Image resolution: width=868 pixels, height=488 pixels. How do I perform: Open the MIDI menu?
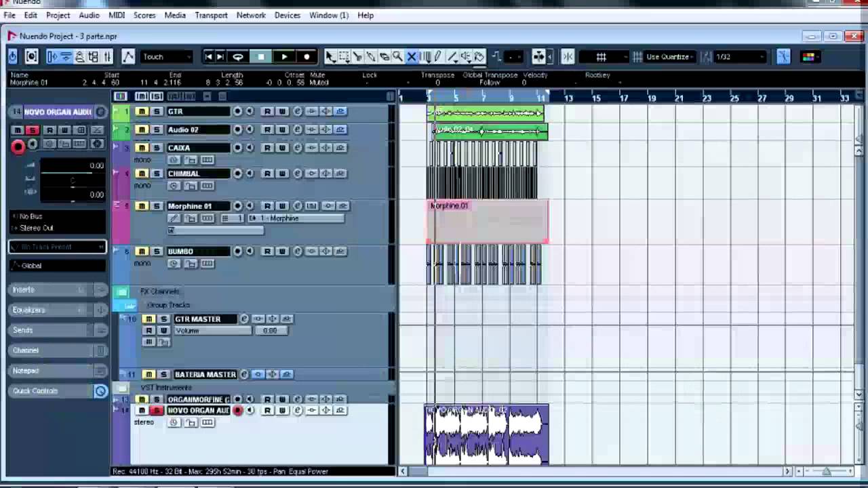coord(117,15)
